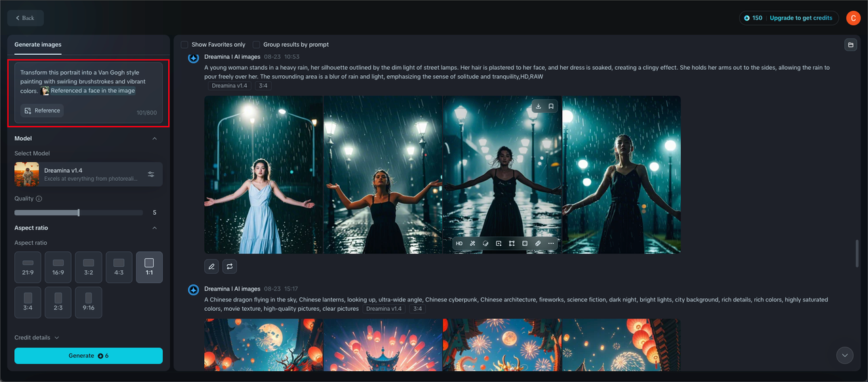The width and height of the screenshot is (868, 382).
Task: Download the third rain image
Action: pyautogui.click(x=538, y=106)
